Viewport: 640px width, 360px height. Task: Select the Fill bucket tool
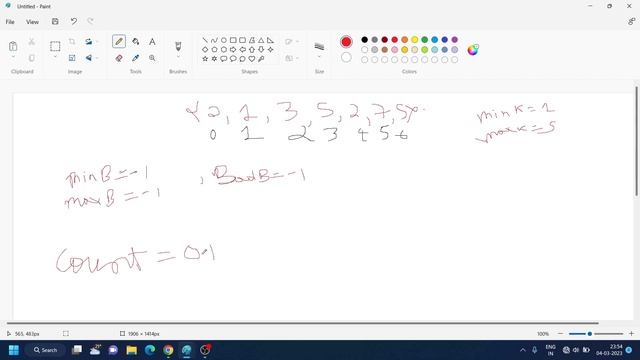136,41
